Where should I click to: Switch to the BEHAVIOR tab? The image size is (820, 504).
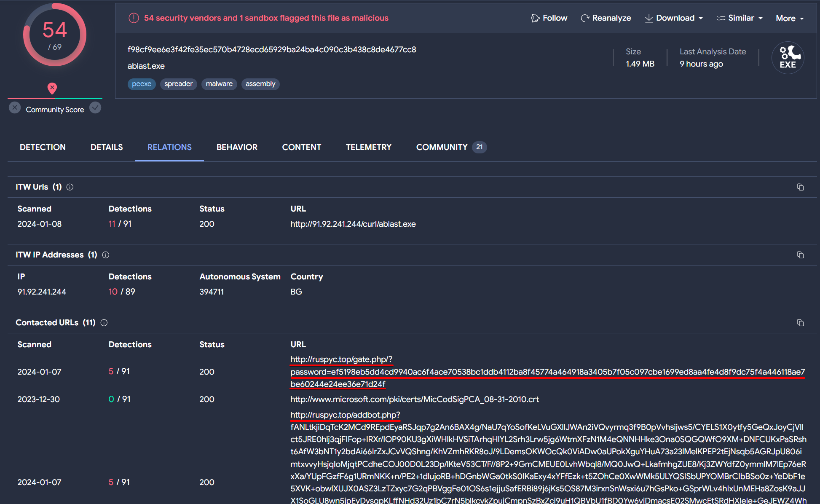237,147
